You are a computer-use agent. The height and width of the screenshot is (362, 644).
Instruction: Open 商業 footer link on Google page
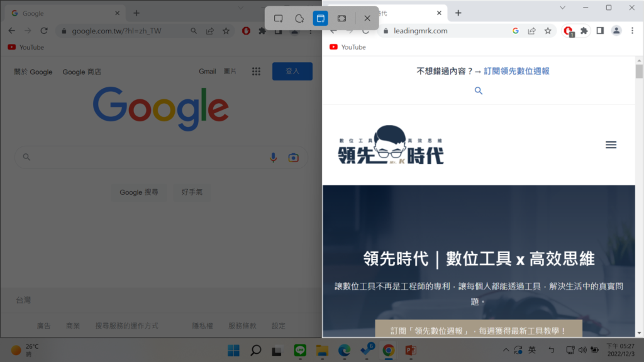73,326
